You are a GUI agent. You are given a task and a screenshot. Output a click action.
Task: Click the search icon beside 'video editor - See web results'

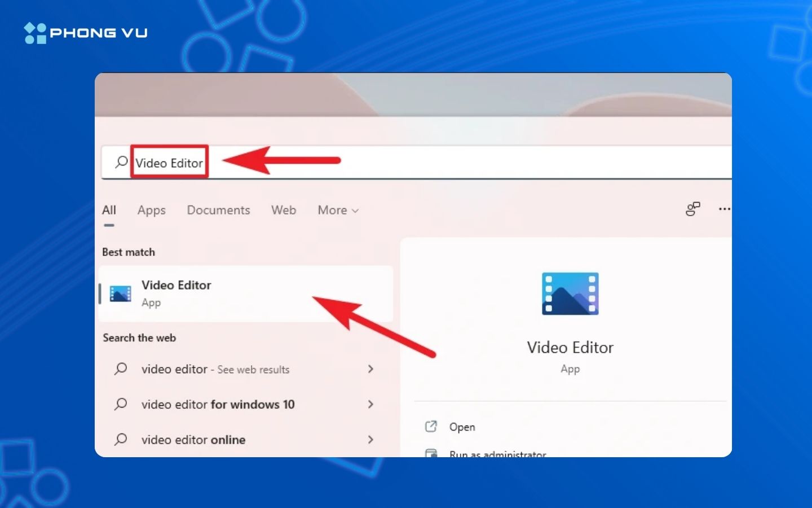coord(120,369)
